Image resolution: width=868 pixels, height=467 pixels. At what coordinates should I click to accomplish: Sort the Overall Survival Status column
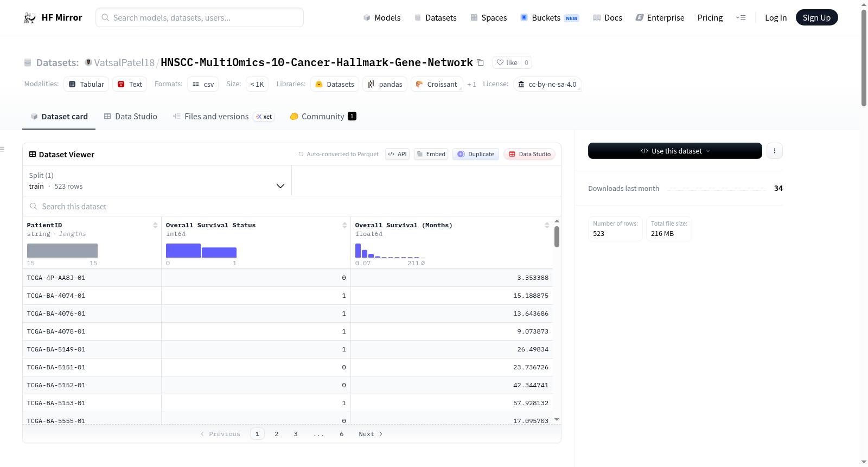(x=344, y=225)
